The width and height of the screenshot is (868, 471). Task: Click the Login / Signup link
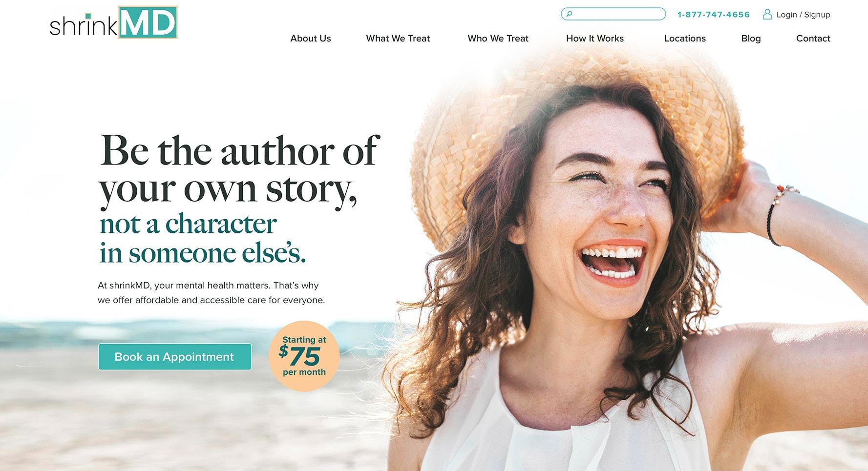click(x=803, y=15)
